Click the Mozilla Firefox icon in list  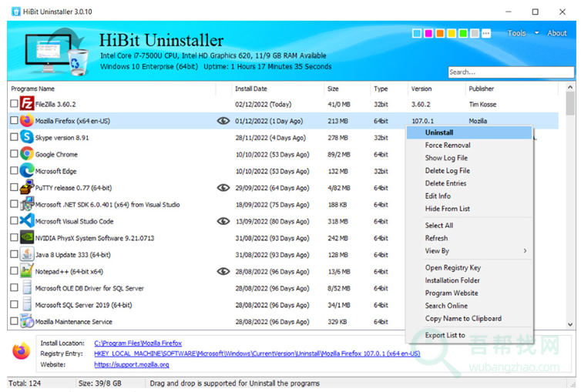pyautogui.click(x=27, y=121)
